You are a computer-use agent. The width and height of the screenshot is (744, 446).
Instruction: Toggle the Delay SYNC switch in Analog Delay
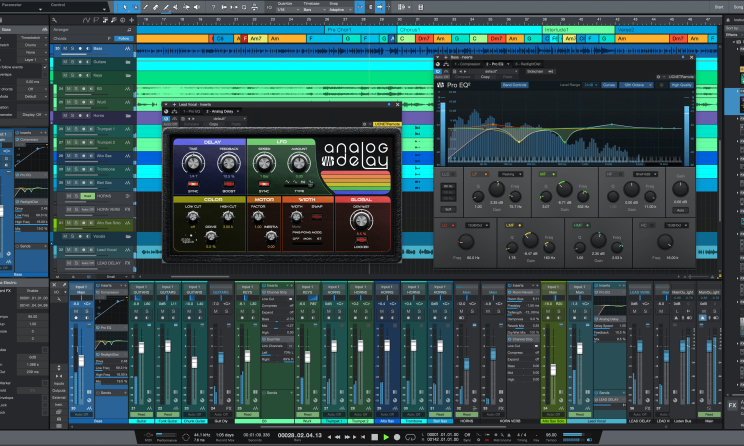pyautogui.click(x=193, y=184)
